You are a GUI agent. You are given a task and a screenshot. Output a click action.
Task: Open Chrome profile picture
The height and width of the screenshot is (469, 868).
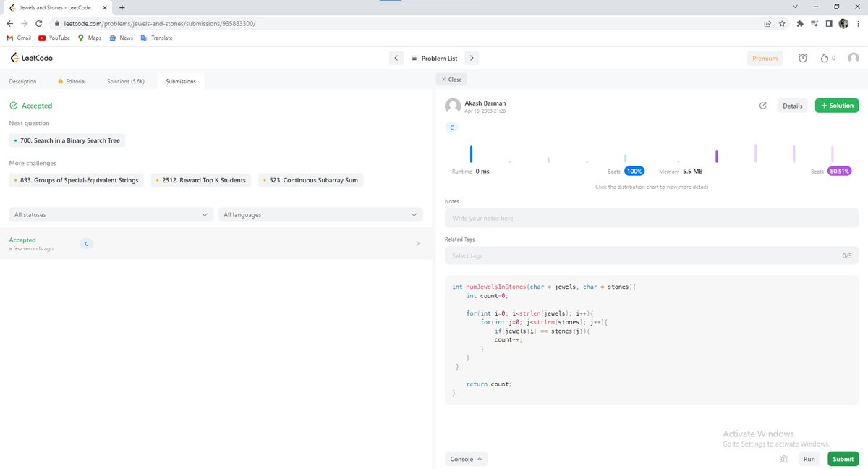pyautogui.click(x=843, y=23)
